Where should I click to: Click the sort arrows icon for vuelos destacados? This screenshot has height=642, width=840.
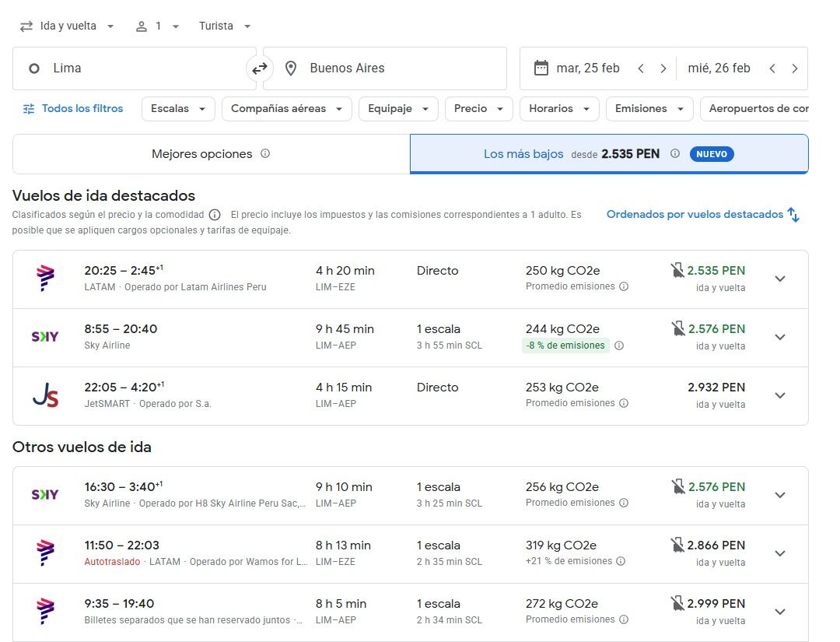(793, 215)
